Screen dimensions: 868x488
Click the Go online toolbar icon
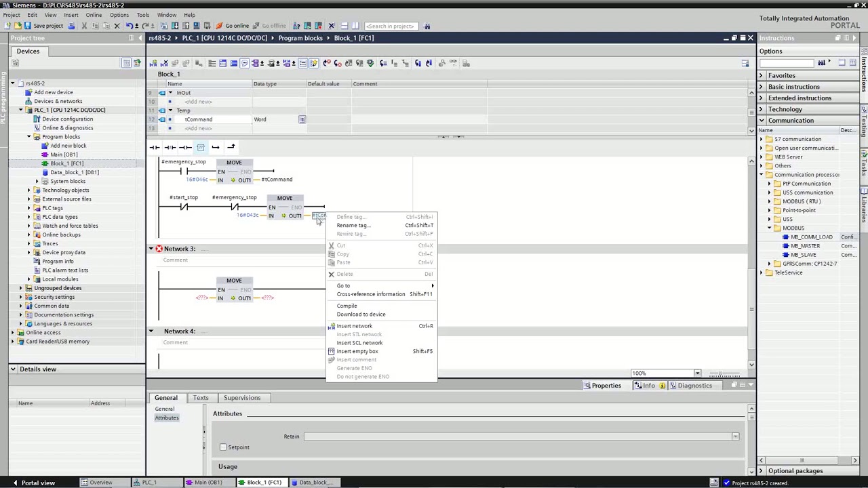(x=219, y=26)
